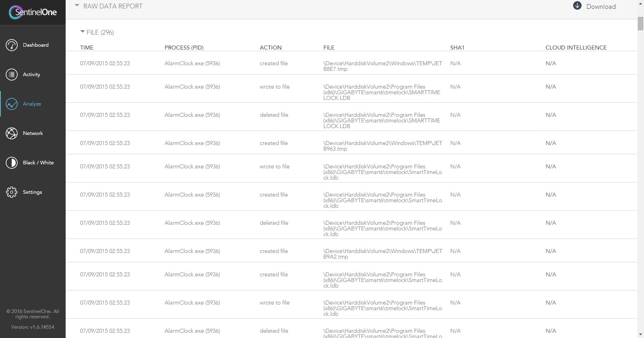Click the PROCESS (PID) column header
Image resolution: width=644 pixels, height=338 pixels.
(x=184, y=48)
